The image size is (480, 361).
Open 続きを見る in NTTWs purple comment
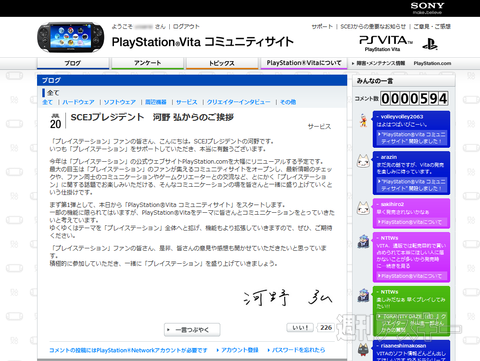pos(396,266)
